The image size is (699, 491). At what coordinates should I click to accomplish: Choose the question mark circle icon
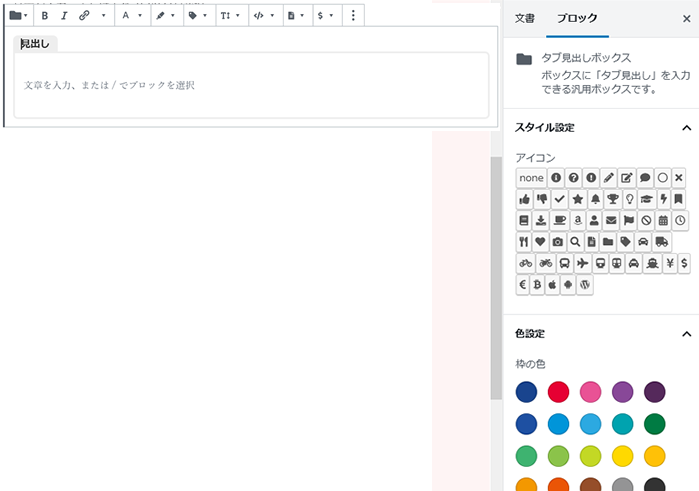(573, 177)
